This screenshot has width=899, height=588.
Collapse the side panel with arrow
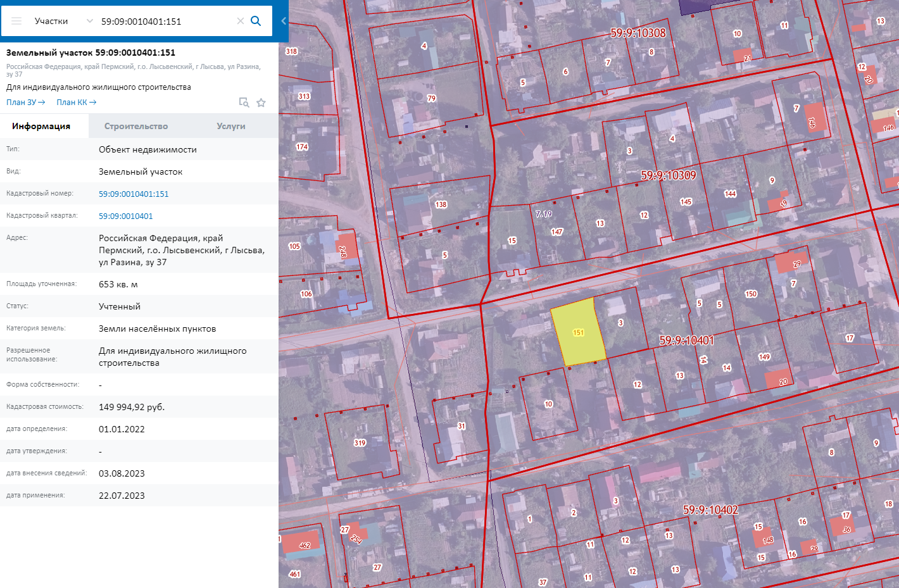pos(284,21)
